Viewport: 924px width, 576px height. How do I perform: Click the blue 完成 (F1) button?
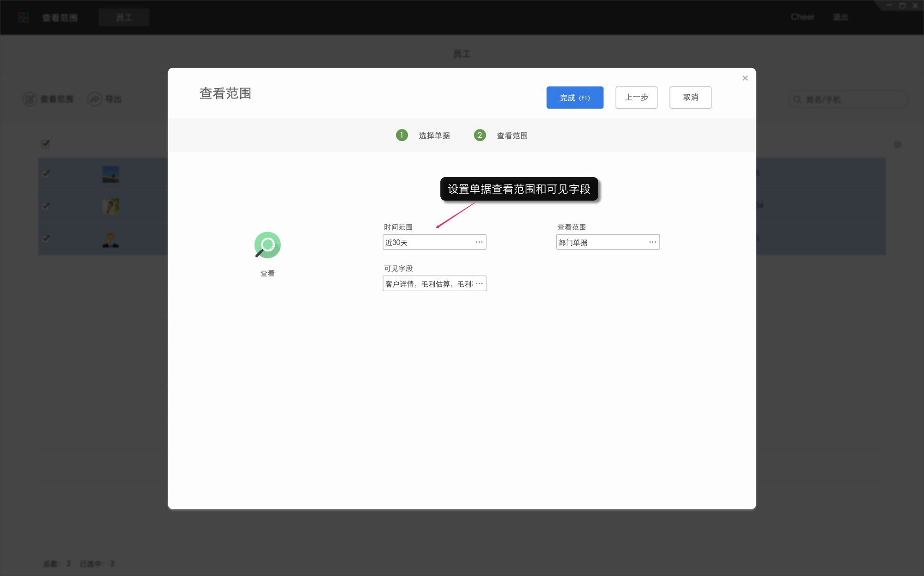click(x=575, y=98)
